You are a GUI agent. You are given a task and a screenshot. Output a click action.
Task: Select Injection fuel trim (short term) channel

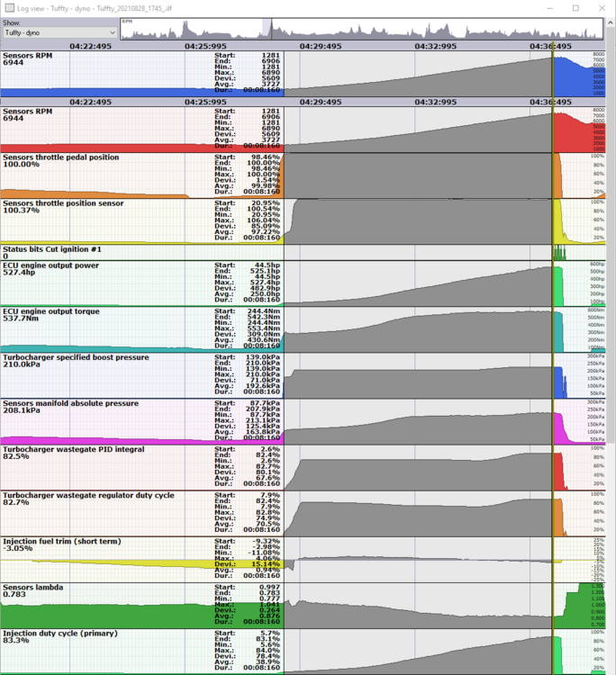[x=62, y=542]
